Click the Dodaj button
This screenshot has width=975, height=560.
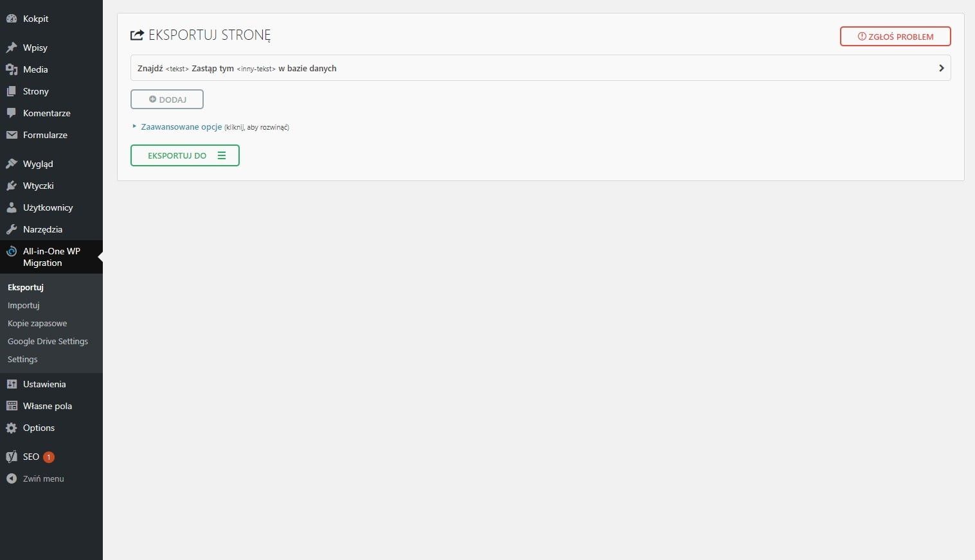(x=167, y=100)
